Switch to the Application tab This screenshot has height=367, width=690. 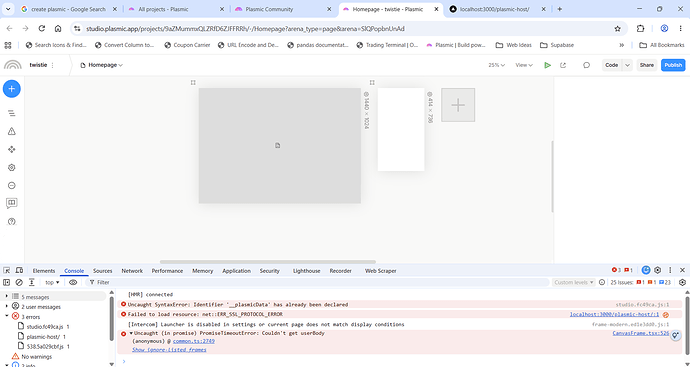[x=236, y=271]
